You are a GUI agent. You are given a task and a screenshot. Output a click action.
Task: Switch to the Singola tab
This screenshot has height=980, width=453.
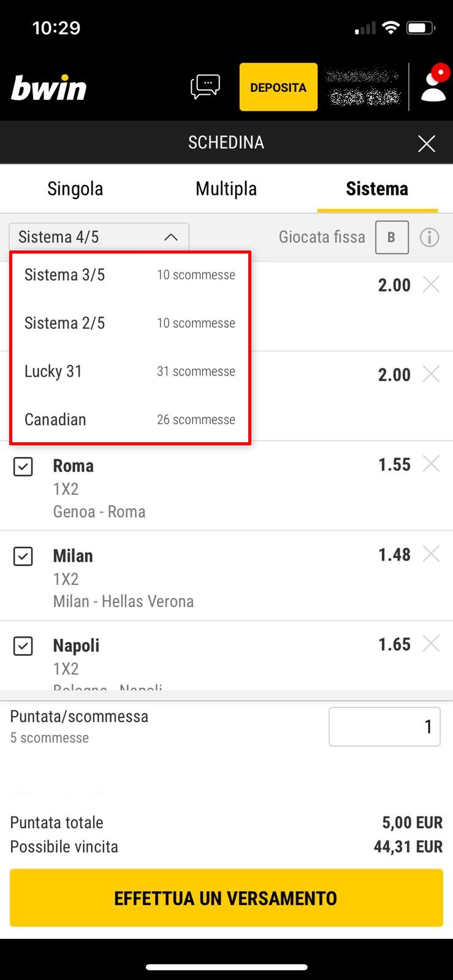tap(75, 189)
